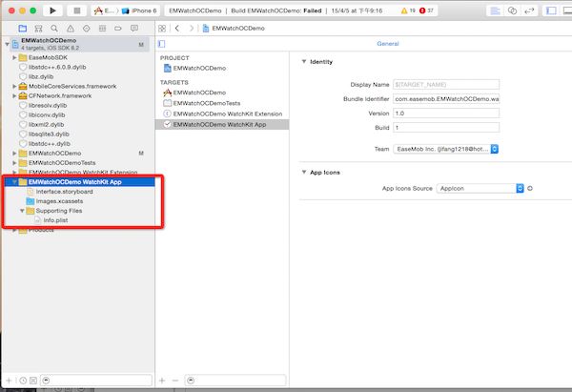The width and height of the screenshot is (572, 392).
Task: Select the EMWatchOCDemo app target
Action: tap(199, 93)
